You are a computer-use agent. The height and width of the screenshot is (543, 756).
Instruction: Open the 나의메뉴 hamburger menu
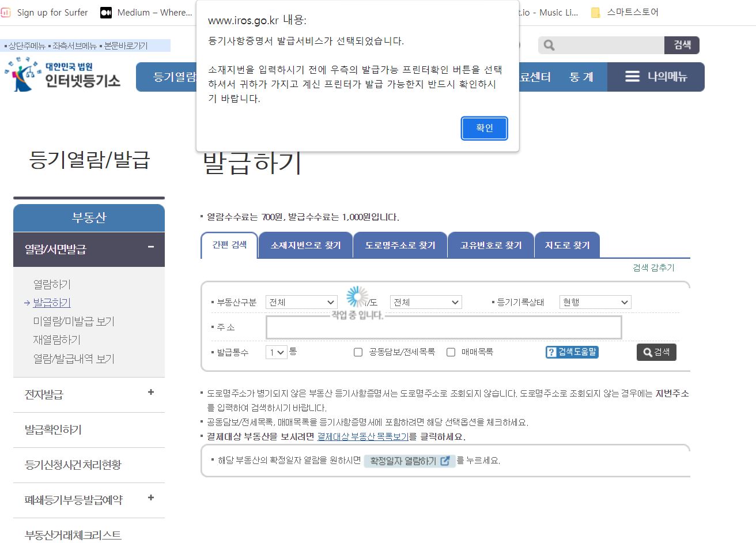[632, 77]
